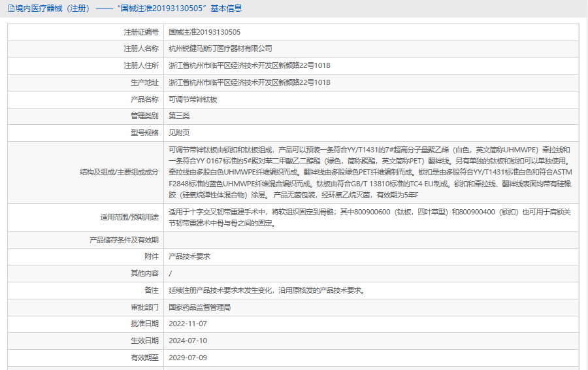Viewport: 588px width, 370px height.
Task: Click the structure description paragraph starting 可调节带袢钛板由锁扣
Action: pos(370,172)
